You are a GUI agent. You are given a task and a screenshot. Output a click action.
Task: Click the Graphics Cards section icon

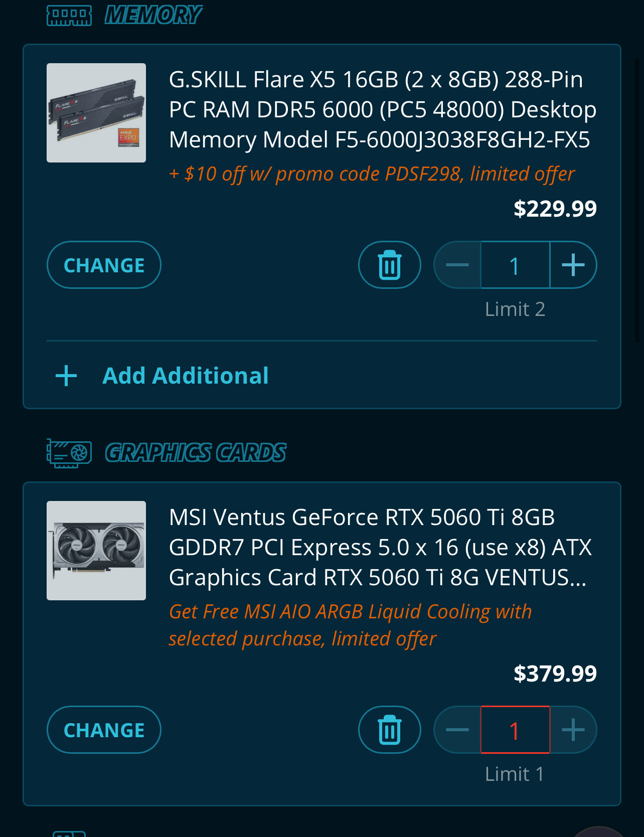tap(69, 453)
